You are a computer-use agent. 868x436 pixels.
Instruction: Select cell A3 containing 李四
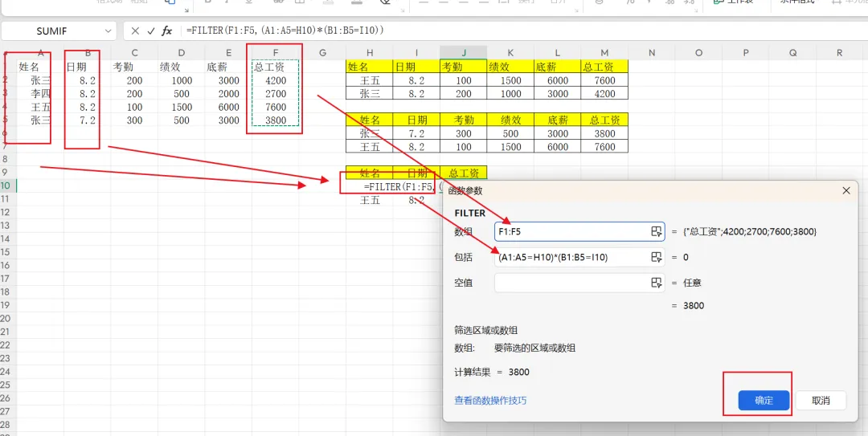click(40, 93)
